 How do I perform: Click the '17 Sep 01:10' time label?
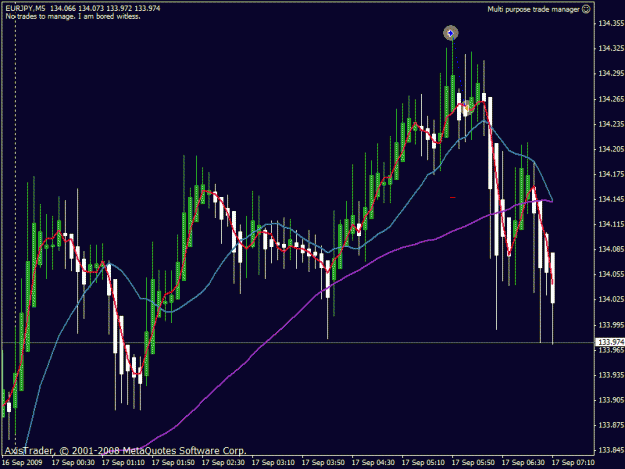point(124,463)
